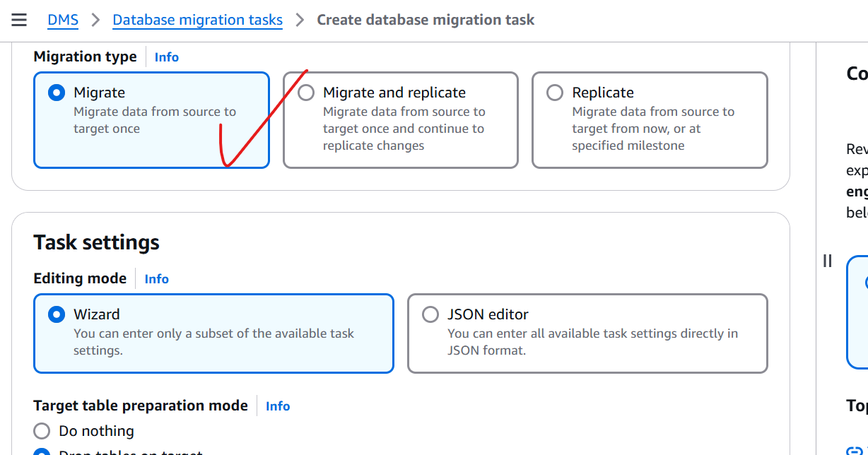The image size is (868, 455).
Task: Click the side panel resize handle
Action: coord(828,261)
